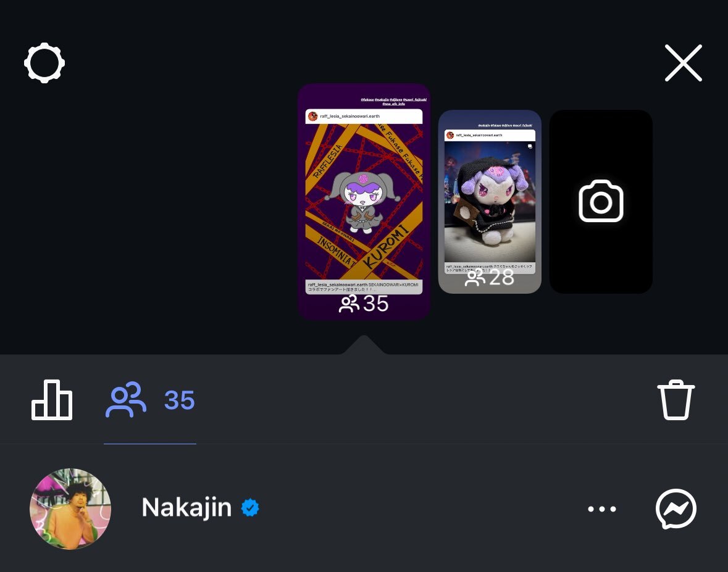
Task: Select the Kuromi plush story thumbnail
Action: (x=490, y=201)
